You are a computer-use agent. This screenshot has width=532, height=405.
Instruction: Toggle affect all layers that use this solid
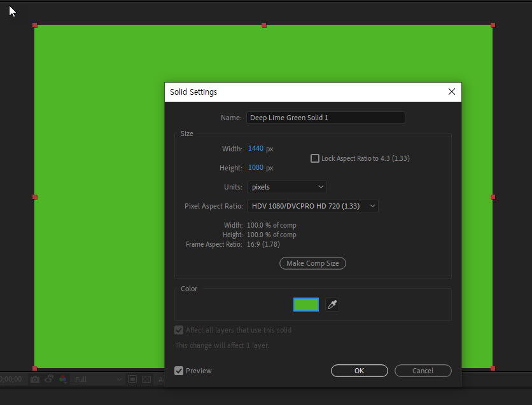[x=179, y=330]
